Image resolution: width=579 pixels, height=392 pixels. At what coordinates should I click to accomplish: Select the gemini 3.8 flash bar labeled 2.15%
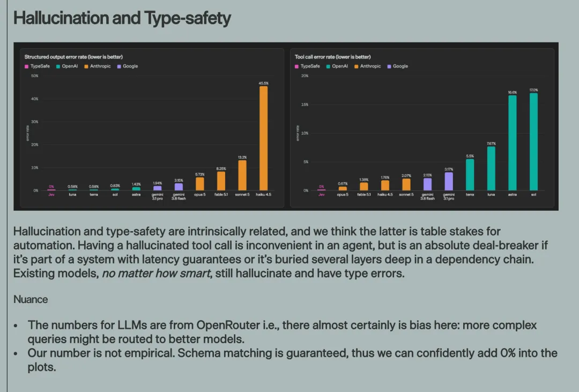click(x=428, y=184)
